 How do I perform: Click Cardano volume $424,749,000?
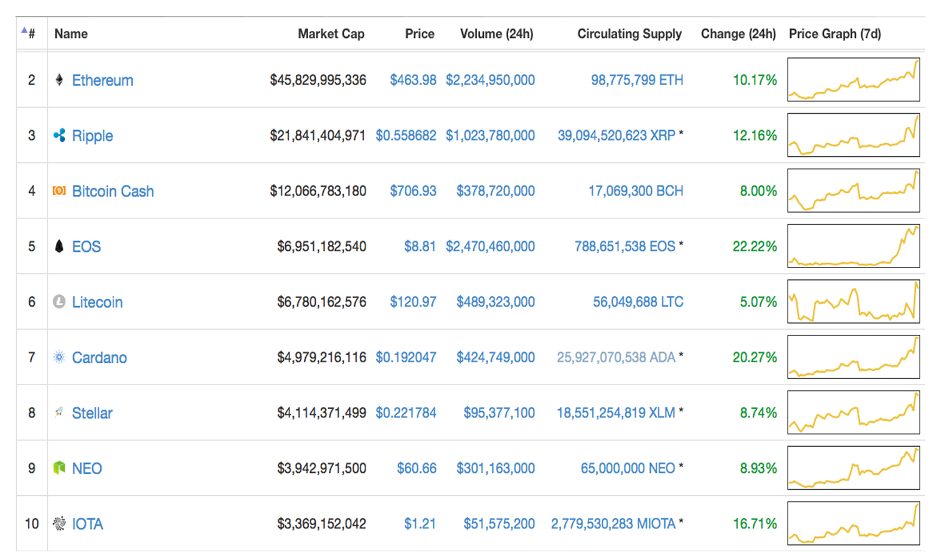496,357
